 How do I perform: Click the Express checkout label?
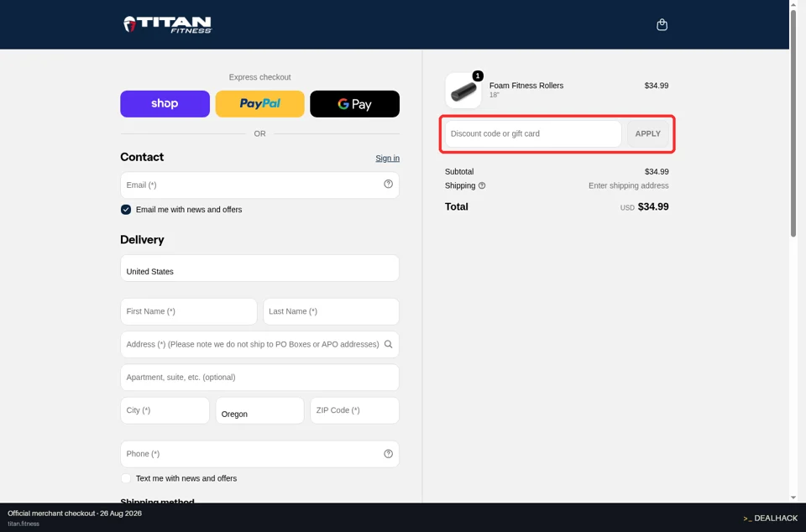point(259,77)
